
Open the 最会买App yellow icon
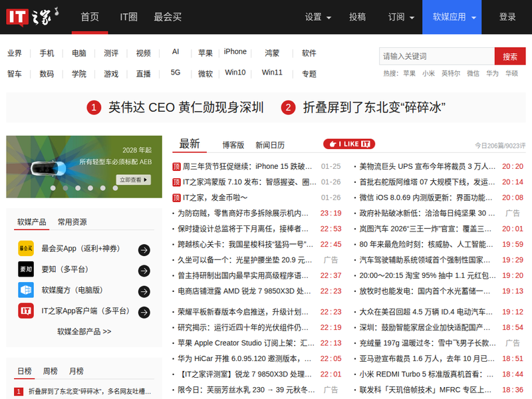coord(26,249)
